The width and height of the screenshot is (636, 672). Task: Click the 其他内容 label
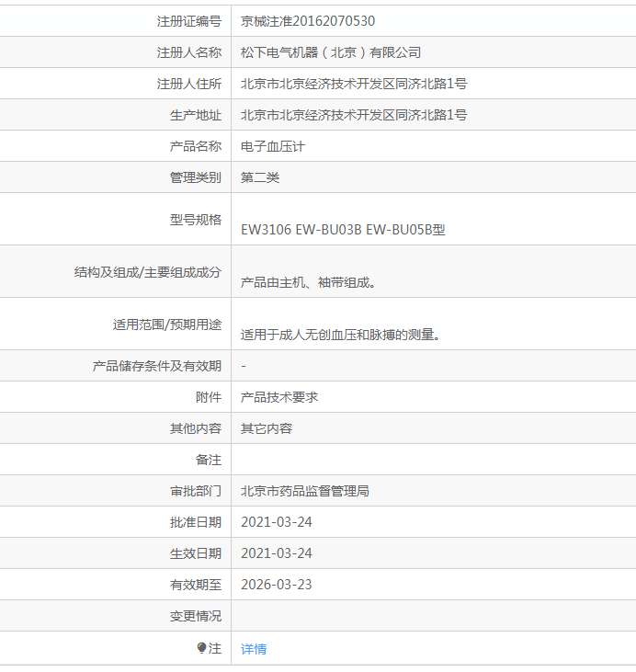coord(196,428)
